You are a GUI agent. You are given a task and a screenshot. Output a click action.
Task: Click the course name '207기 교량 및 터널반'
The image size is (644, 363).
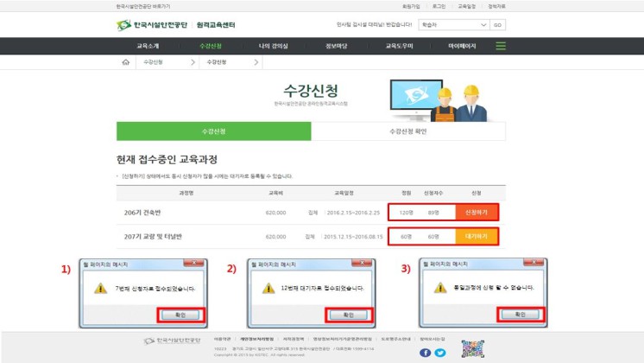[x=153, y=236]
